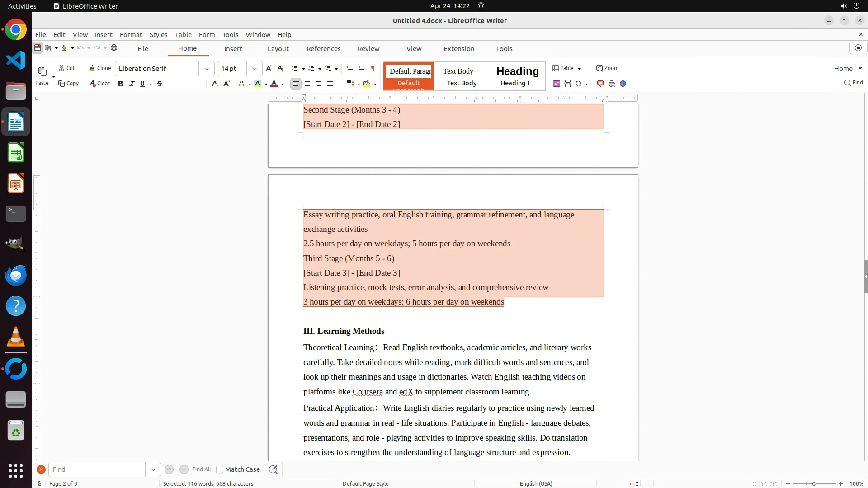Justify the selected paragraph

pos(330,84)
